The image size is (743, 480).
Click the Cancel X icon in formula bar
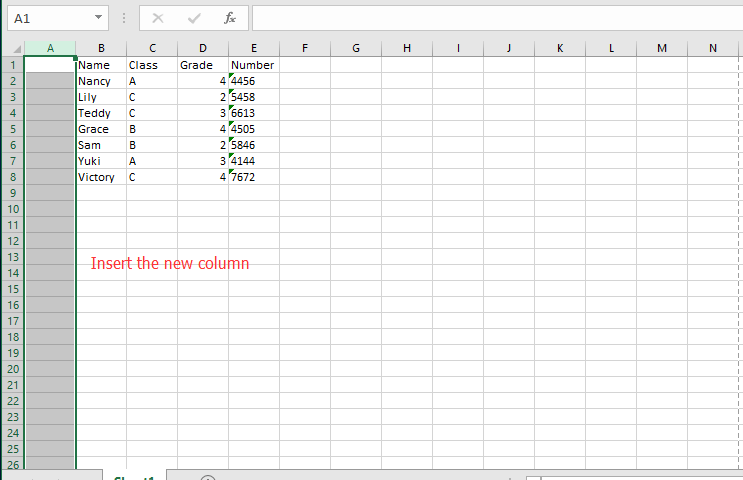(x=158, y=18)
